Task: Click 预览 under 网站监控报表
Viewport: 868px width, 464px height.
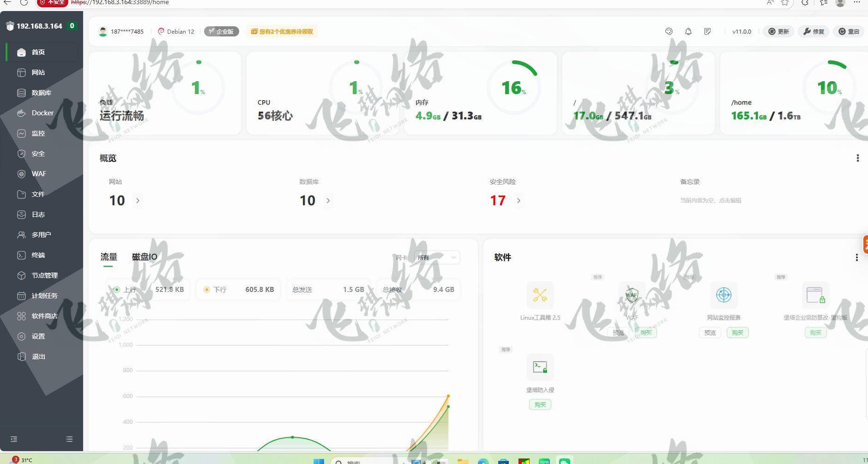Action: [710, 333]
